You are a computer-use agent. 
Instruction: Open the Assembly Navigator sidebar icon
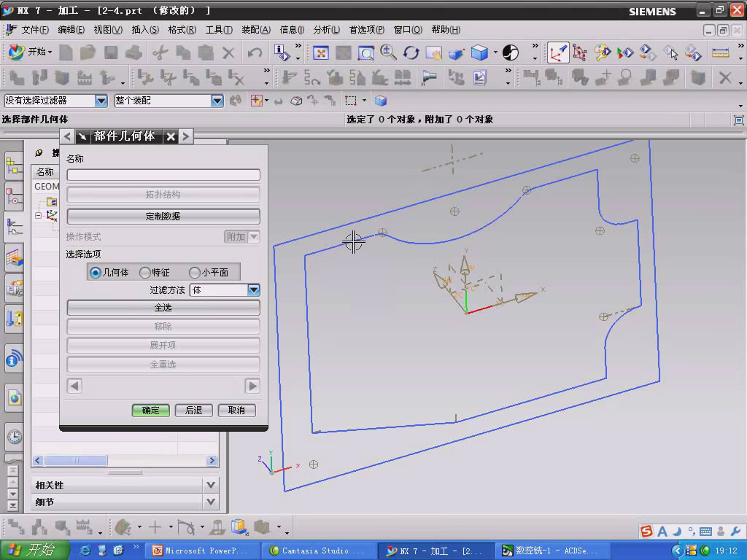point(15,167)
